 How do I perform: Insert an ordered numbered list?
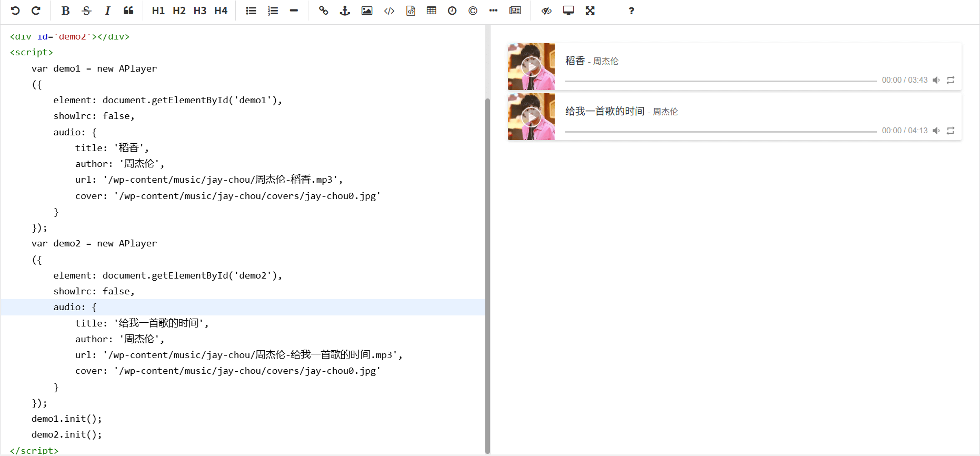(x=273, y=11)
